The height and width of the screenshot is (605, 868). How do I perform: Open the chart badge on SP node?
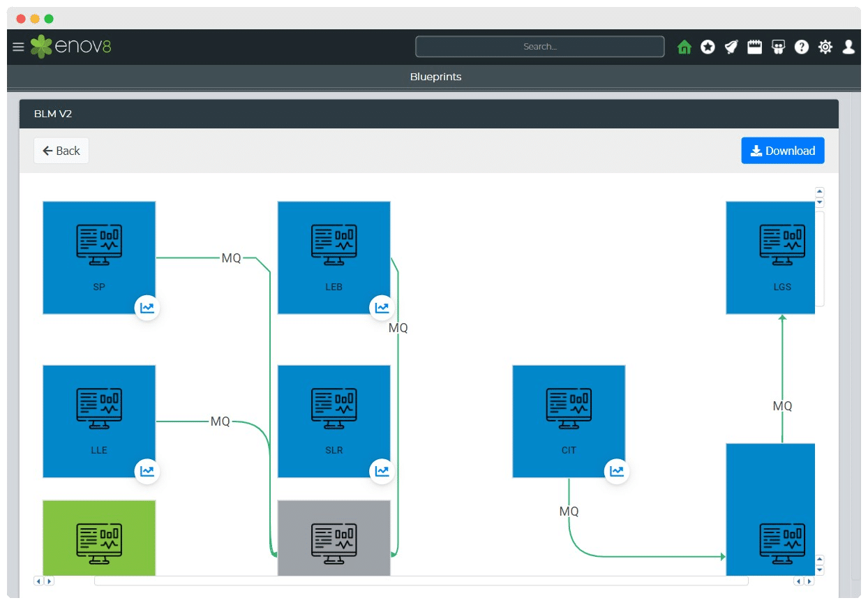pos(147,308)
